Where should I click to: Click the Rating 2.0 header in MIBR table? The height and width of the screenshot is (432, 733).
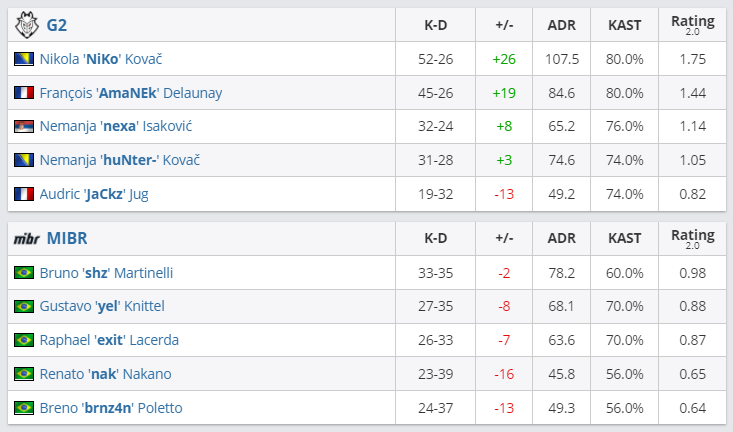693,240
